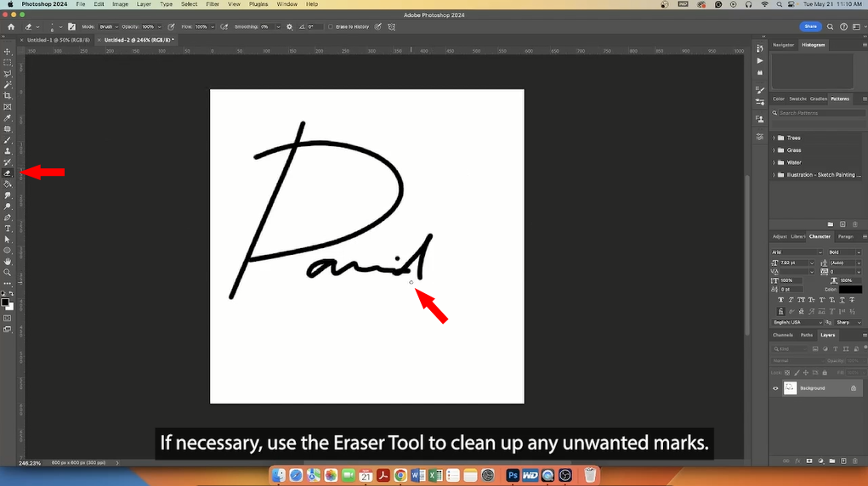
Task: Pick the Horizontal Type tool
Action: point(8,229)
